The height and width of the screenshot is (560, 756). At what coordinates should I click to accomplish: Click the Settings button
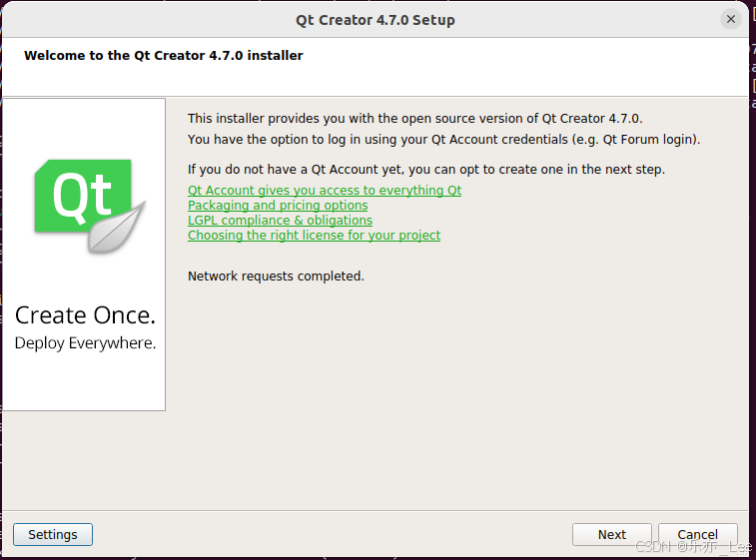tap(53, 534)
